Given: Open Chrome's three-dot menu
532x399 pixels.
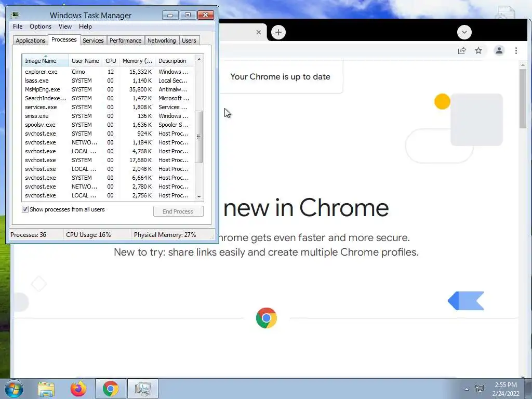Looking at the screenshot, I should pyautogui.click(x=516, y=50).
